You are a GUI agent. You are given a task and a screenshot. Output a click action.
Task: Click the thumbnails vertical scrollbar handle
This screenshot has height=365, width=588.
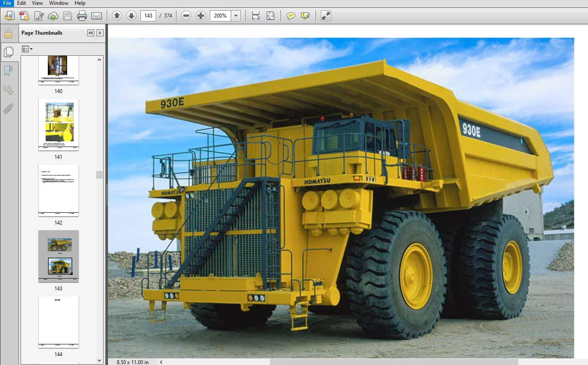[x=100, y=175]
